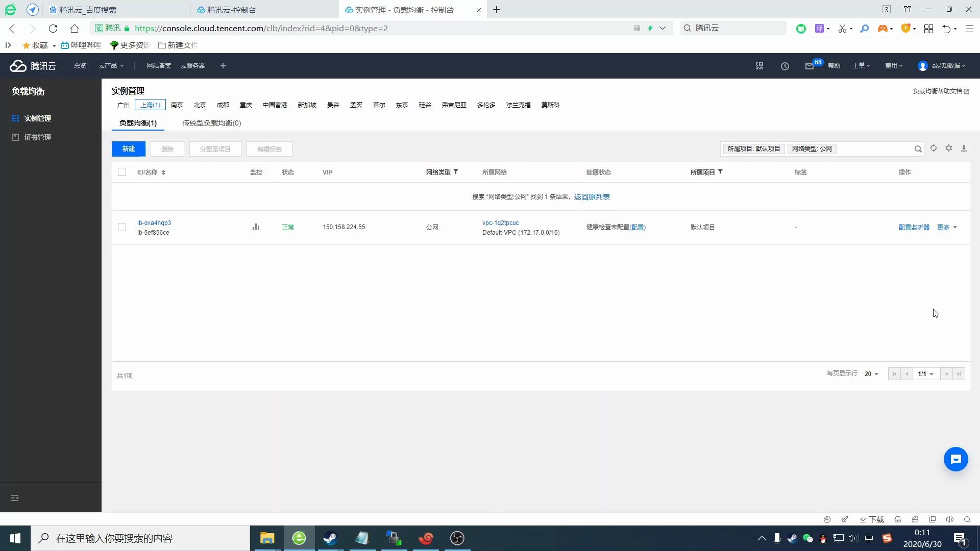The image size is (980, 551).
Task: Click 配置监听器 for the instance
Action: coord(914,228)
